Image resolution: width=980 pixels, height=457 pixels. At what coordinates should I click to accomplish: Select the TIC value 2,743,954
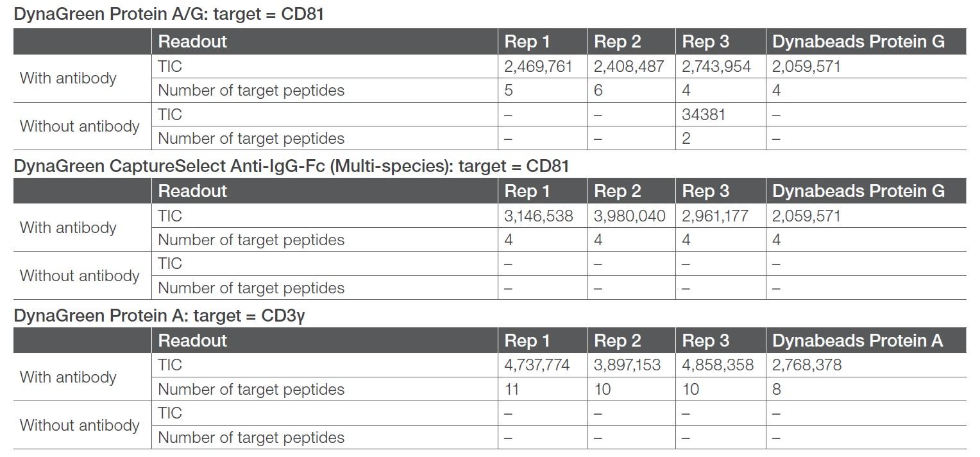[x=716, y=66]
